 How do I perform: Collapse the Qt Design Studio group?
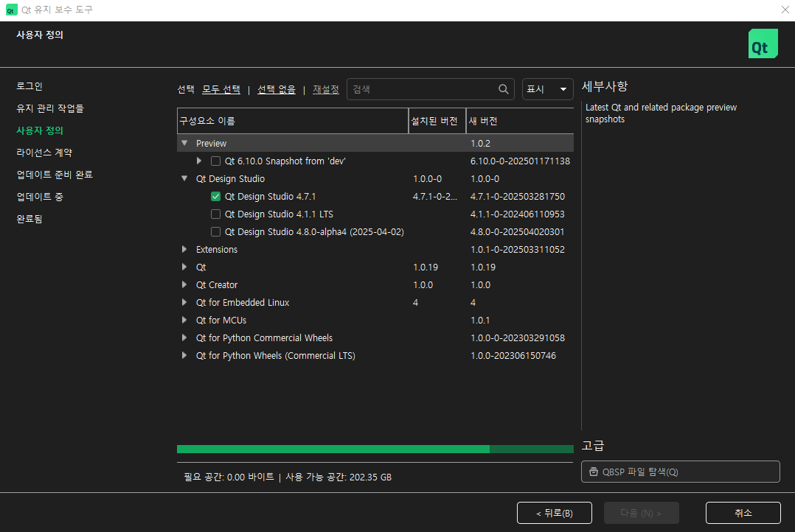coord(184,179)
